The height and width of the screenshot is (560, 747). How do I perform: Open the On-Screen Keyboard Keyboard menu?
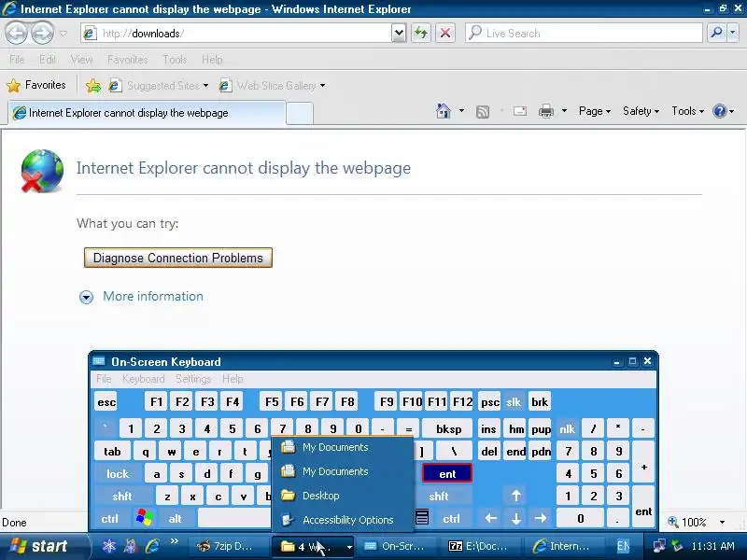click(143, 379)
